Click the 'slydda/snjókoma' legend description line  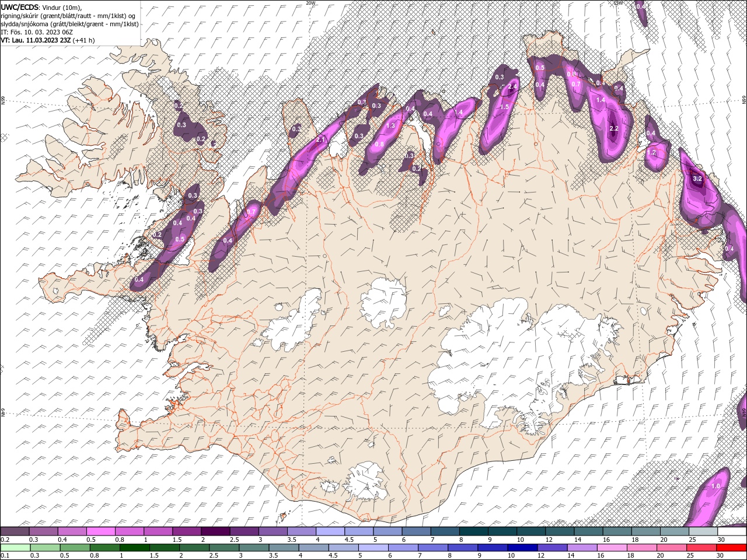click(x=69, y=24)
